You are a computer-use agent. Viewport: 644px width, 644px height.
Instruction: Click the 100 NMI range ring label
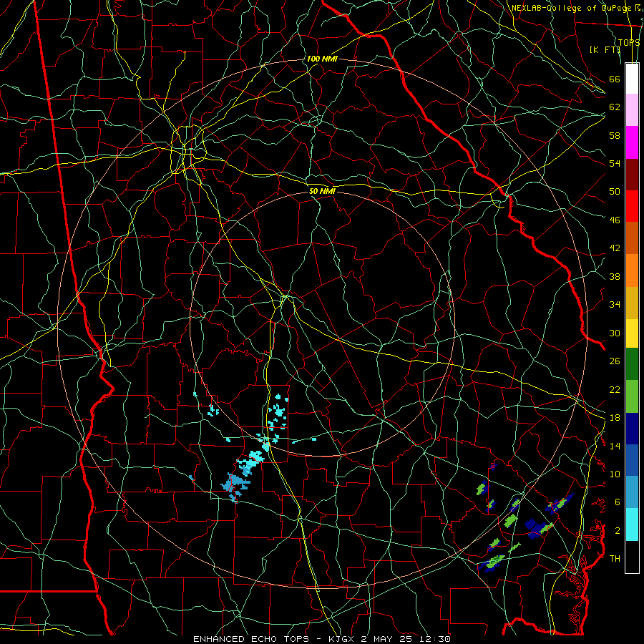(322, 59)
